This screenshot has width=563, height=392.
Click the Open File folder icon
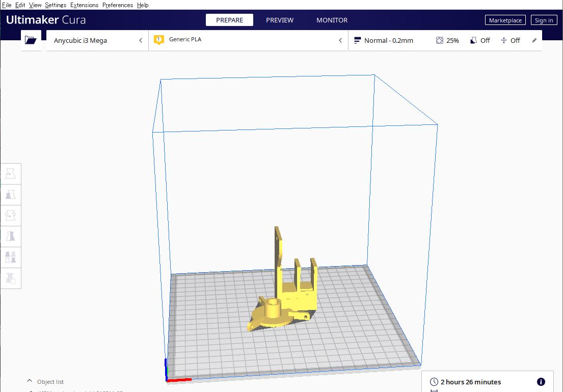click(x=31, y=40)
